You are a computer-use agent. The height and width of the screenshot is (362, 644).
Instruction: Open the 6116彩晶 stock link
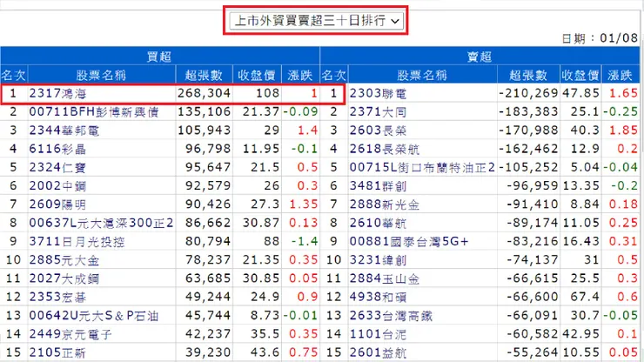[58, 149]
